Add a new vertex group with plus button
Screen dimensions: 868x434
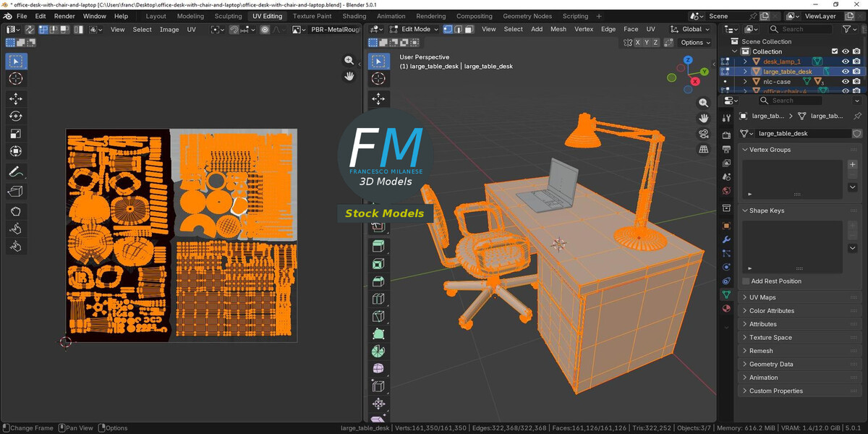[853, 165]
